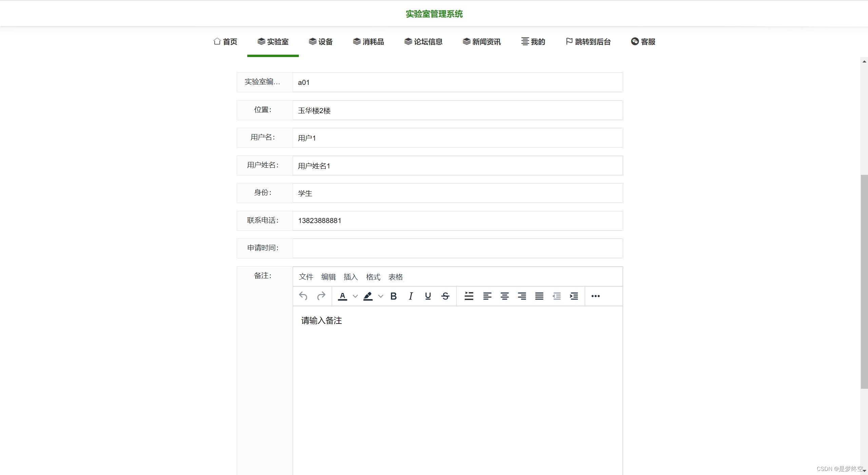The height and width of the screenshot is (475, 868).
Task: Center align the text
Action: pos(504,296)
